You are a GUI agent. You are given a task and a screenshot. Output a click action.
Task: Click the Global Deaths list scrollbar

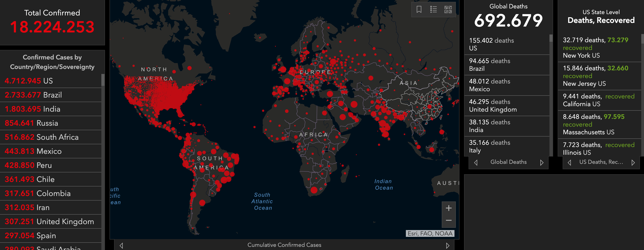pyautogui.click(x=551, y=38)
